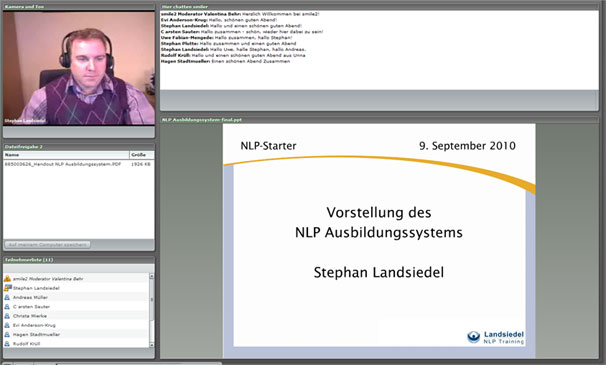This screenshot has height=365, width=606.
Task: Click the 'Dateifreigabe 2' panel title
Action: click(x=24, y=147)
